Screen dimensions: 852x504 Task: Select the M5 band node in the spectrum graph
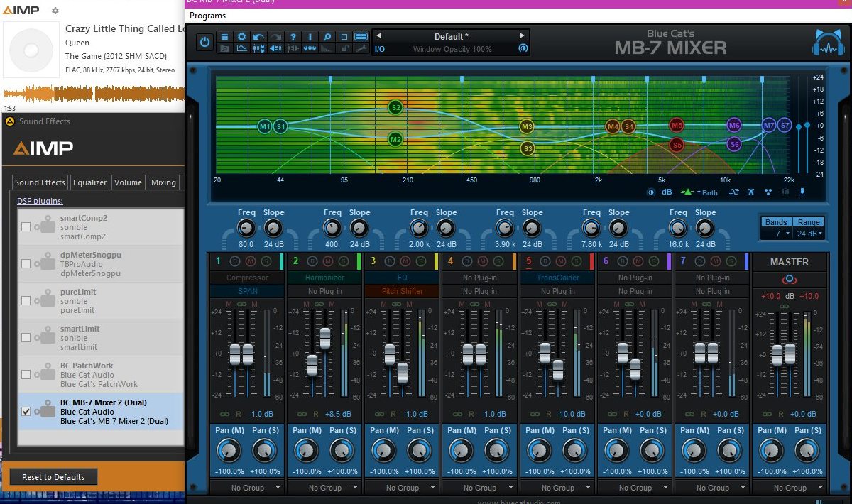click(x=677, y=125)
